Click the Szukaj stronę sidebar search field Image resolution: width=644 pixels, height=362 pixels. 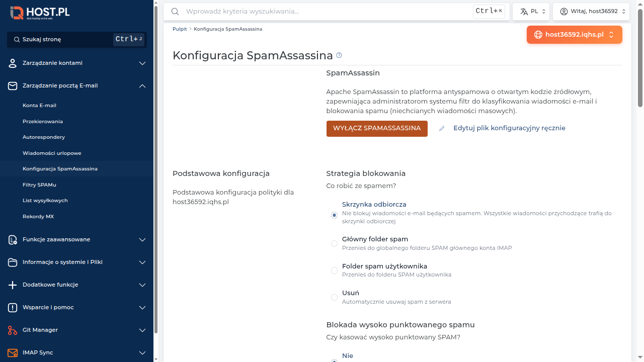[x=77, y=39]
